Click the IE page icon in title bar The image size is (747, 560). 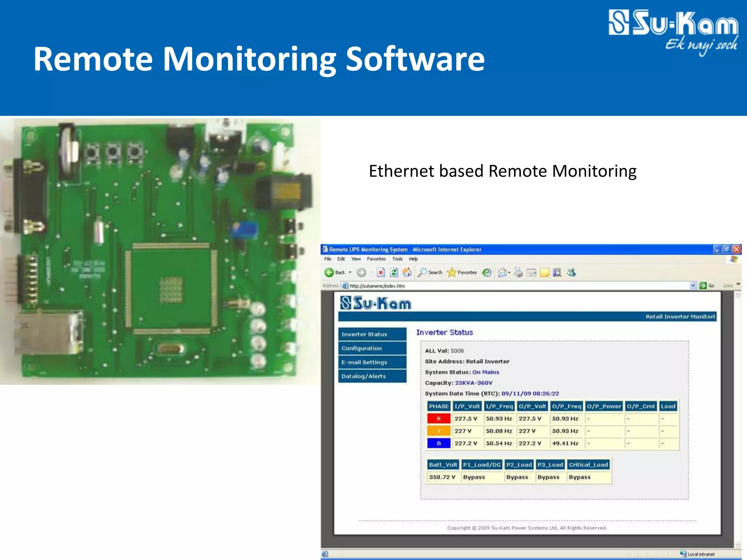[325, 249]
